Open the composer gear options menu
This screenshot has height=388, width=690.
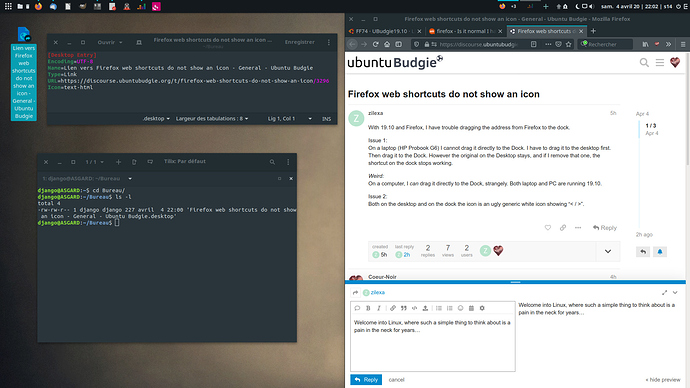tap(482, 308)
